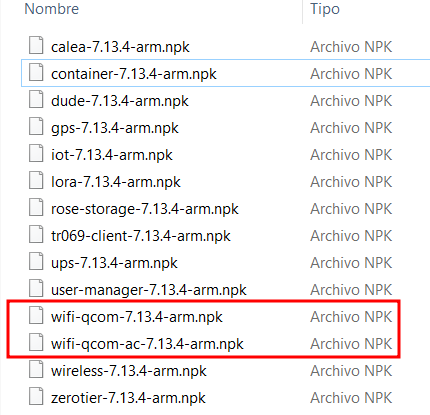Click the column divider between Nombre and Tipo
Image resolution: width=430 pixels, height=415 pixels.
(302, 12)
